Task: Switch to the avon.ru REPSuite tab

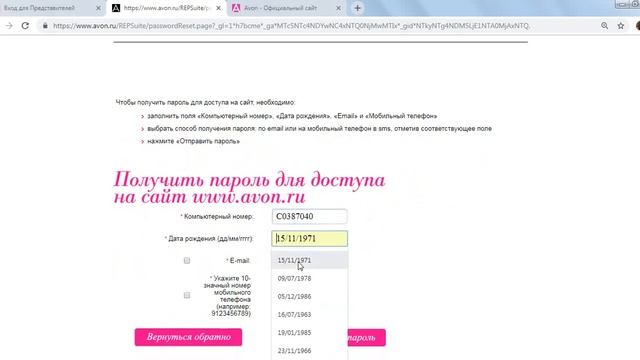Action: pyautogui.click(x=167, y=8)
